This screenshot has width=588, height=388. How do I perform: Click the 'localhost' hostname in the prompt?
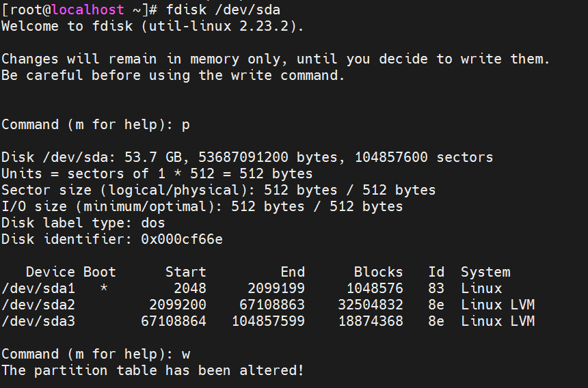click(87, 10)
